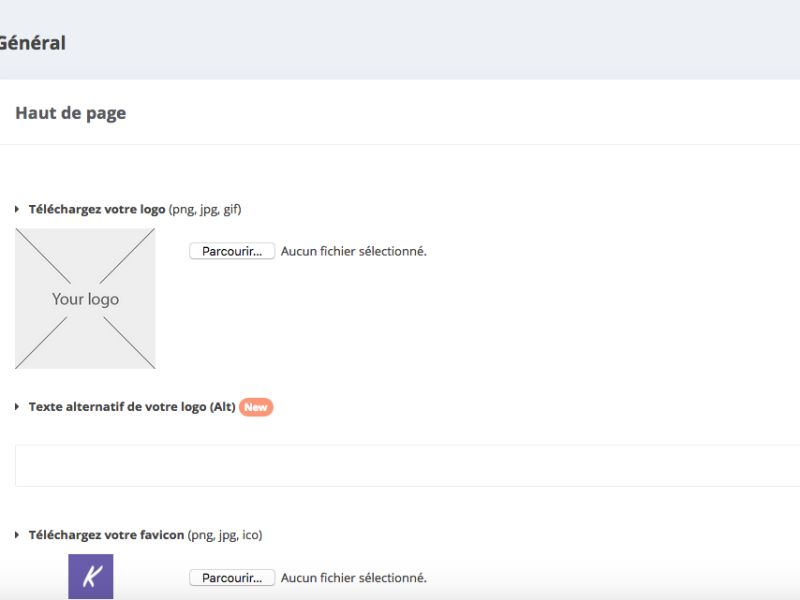800x600 pixels.
Task: Expand the 'Téléchargez votre logo' arrow
Action: point(17,209)
